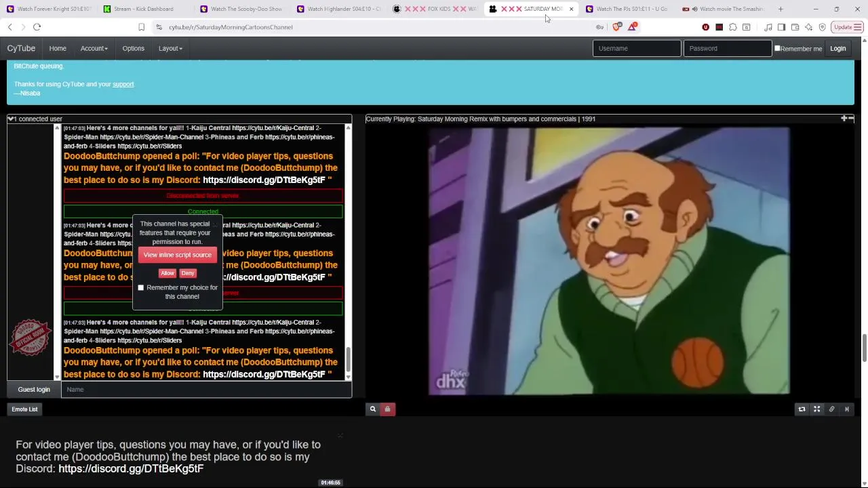Reload the current page
Image resolution: width=868 pixels, height=488 pixels.
click(37, 27)
